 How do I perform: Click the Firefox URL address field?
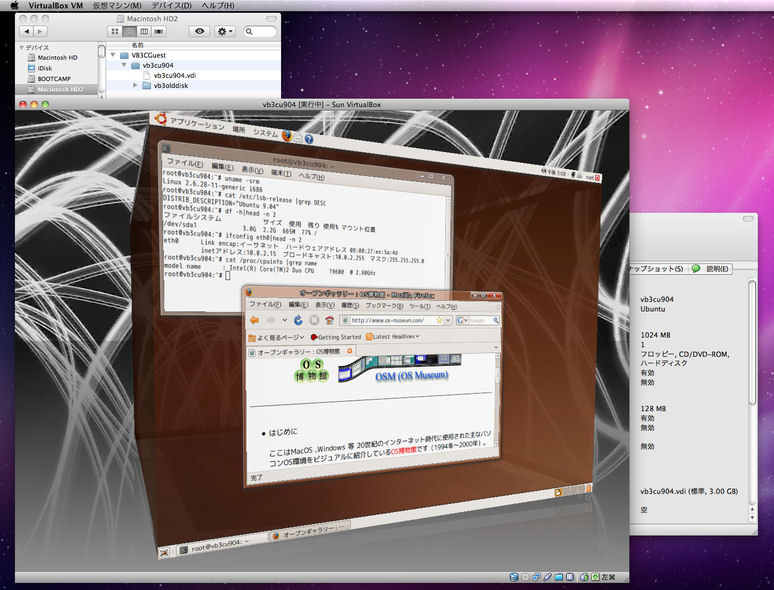coord(390,320)
